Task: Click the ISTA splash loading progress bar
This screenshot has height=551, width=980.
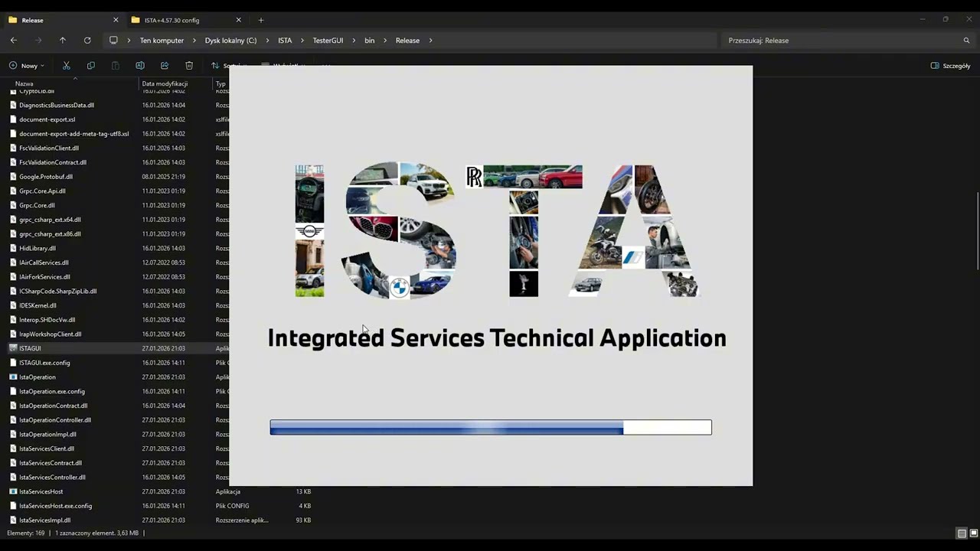Action: (x=491, y=427)
